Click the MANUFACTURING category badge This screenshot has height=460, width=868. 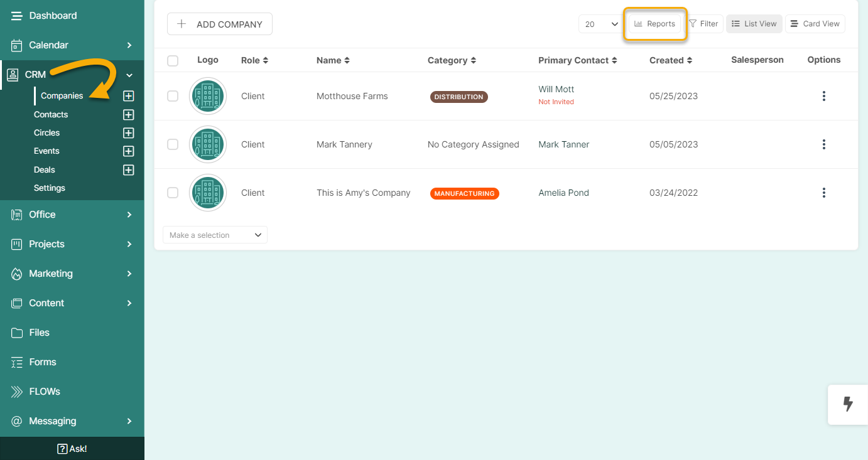pyautogui.click(x=465, y=193)
